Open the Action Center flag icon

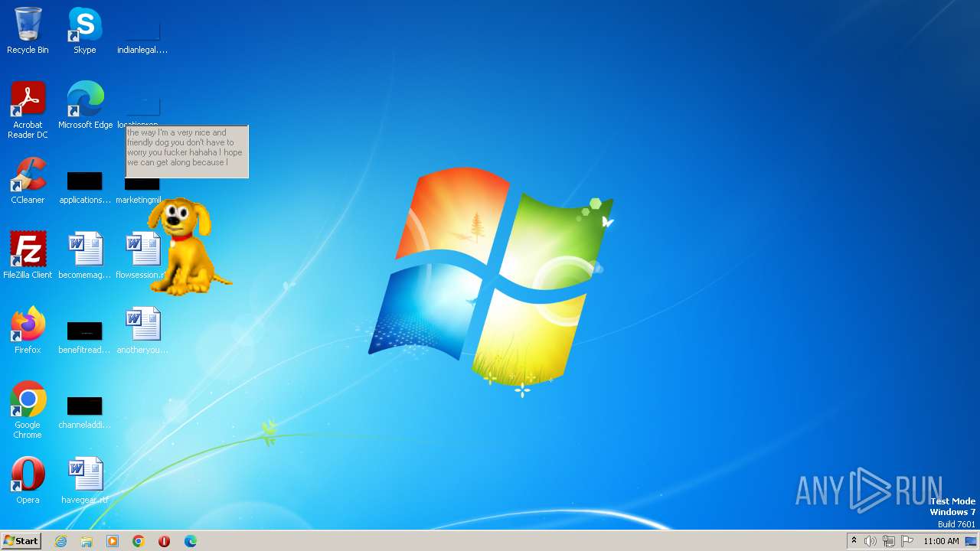[x=907, y=541]
